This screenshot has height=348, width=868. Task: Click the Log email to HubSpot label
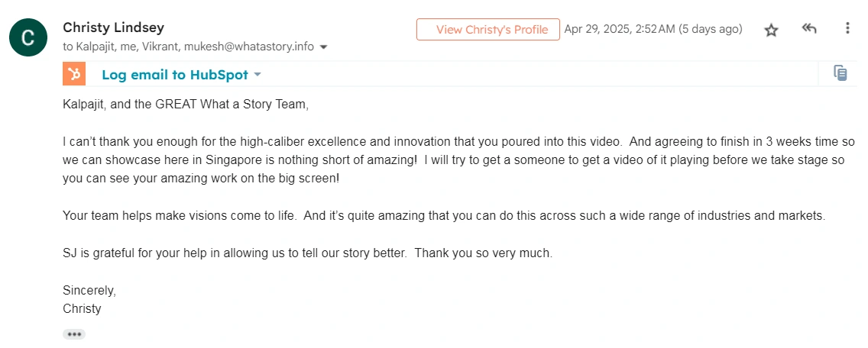pos(175,75)
